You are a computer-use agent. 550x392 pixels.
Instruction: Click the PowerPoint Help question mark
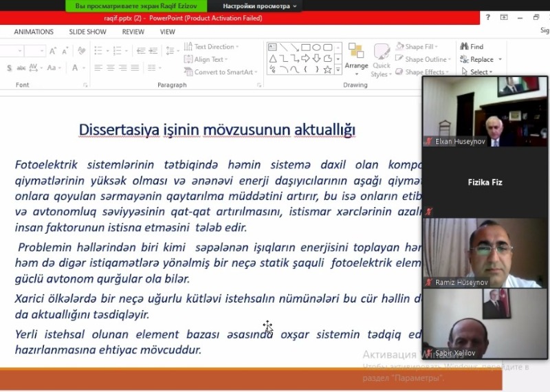[x=487, y=17]
